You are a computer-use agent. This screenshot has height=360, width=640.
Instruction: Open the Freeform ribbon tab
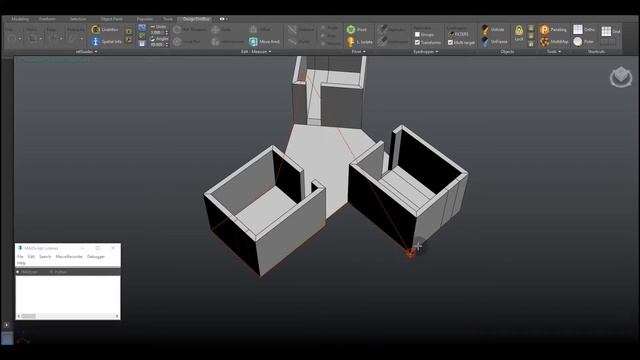[x=47, y=19]
